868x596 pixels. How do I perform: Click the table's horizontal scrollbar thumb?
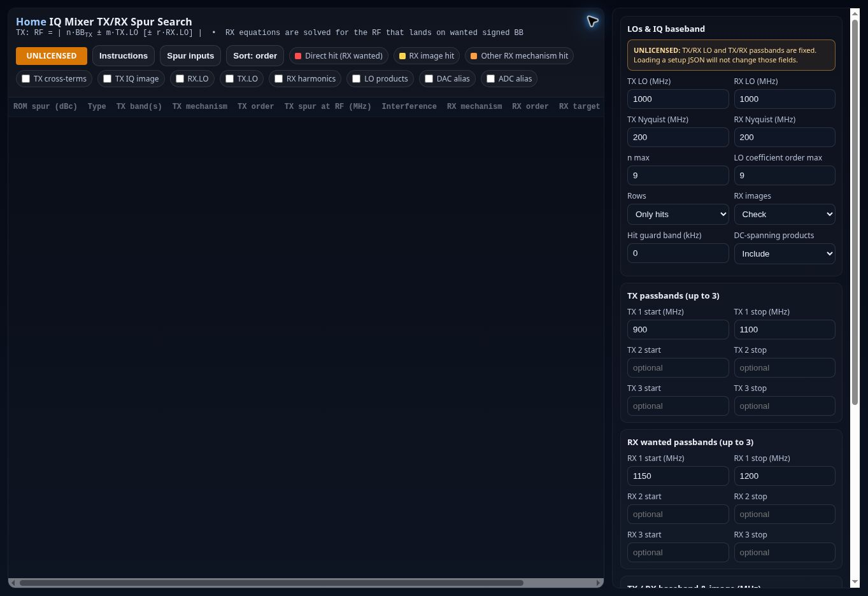(271, 583)
